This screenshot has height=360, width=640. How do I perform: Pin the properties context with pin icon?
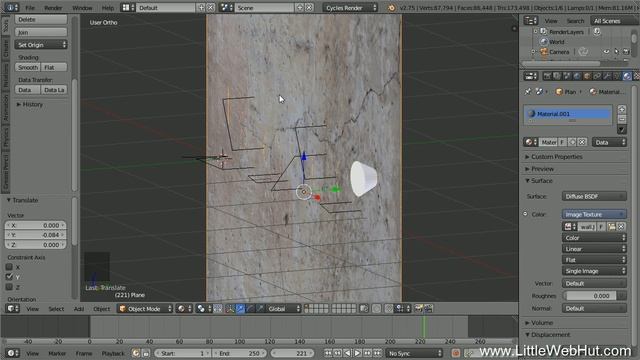528,91
